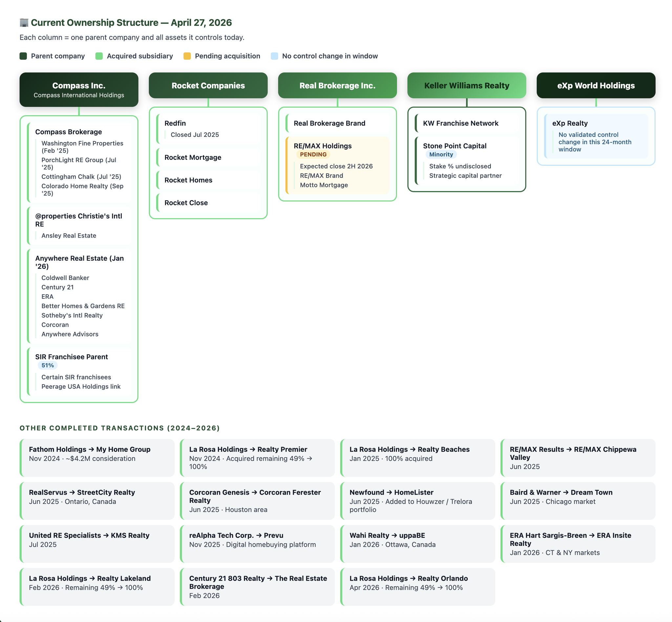Image resolution: width=672 pixels, height=622 pixels.
Task: Click the eXp World Holdings header
Action: click(x=596, y=85)
